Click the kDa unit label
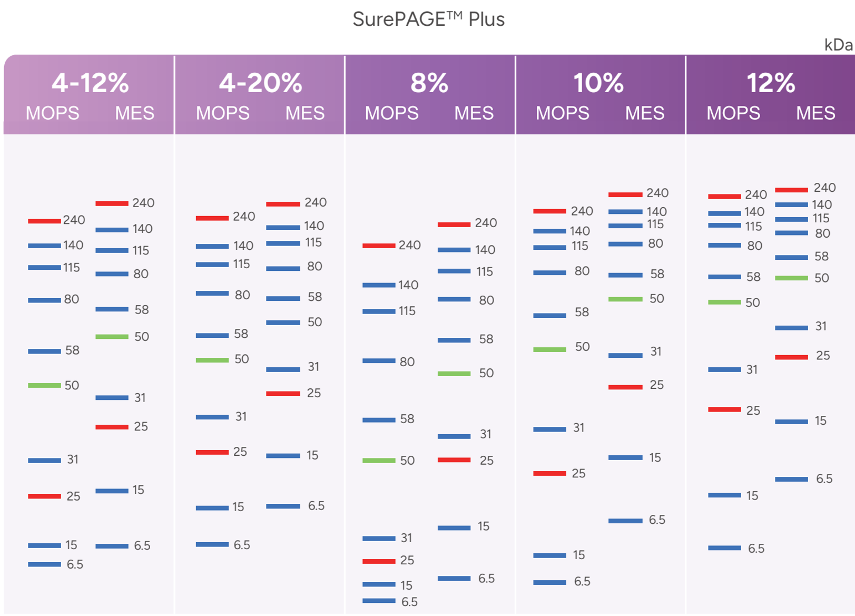The width and height of the screenshot is (855, 616). coord(838,45)
